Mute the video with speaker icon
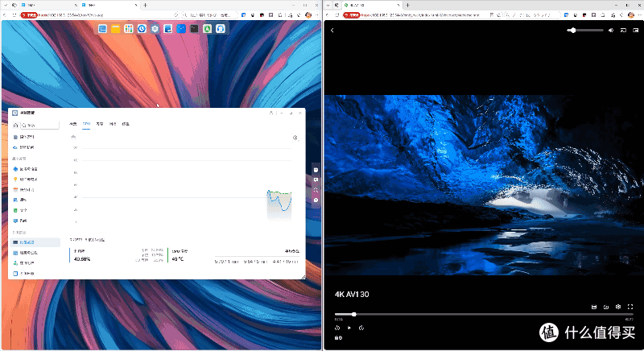 click(x=611, y=31)
